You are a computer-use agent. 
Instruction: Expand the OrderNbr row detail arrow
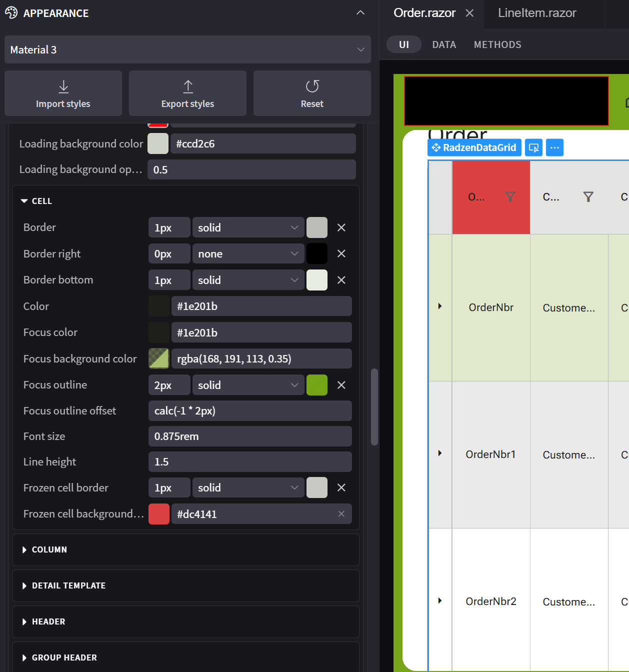[440, 306]
